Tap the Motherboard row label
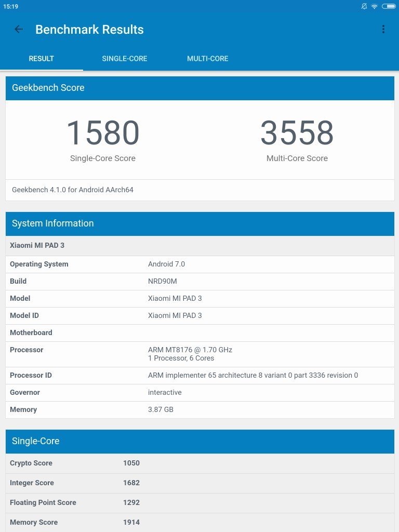Image resolution: width=399 pixels, height=532 pixels. (x=31, y=332)
